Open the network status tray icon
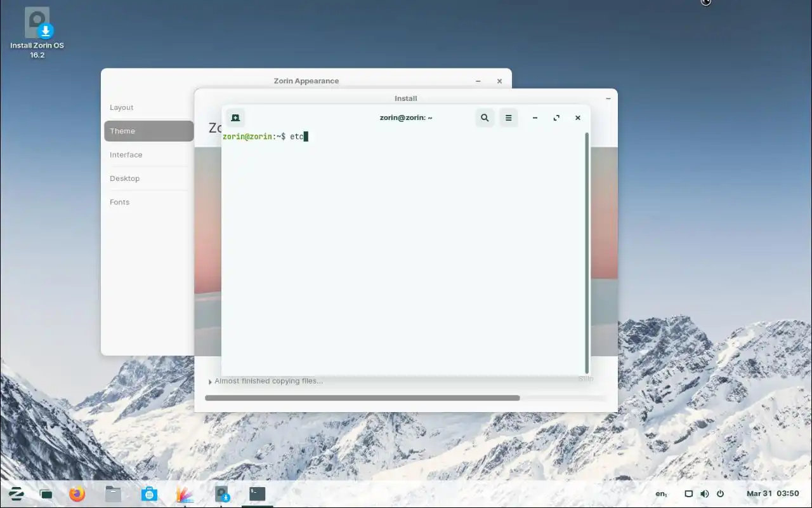812x508 pixels. pos(688,493)
